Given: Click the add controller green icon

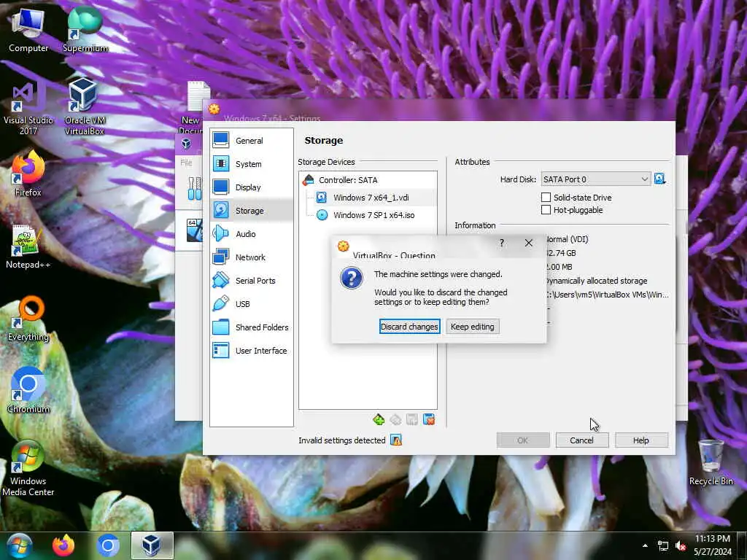Looking at the screenshot, I should (x=379, y=419).
